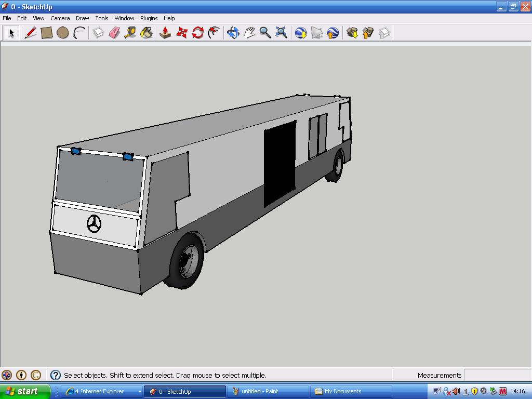Open the Edit menu
The image size is (532, 399).
point(22,18)
